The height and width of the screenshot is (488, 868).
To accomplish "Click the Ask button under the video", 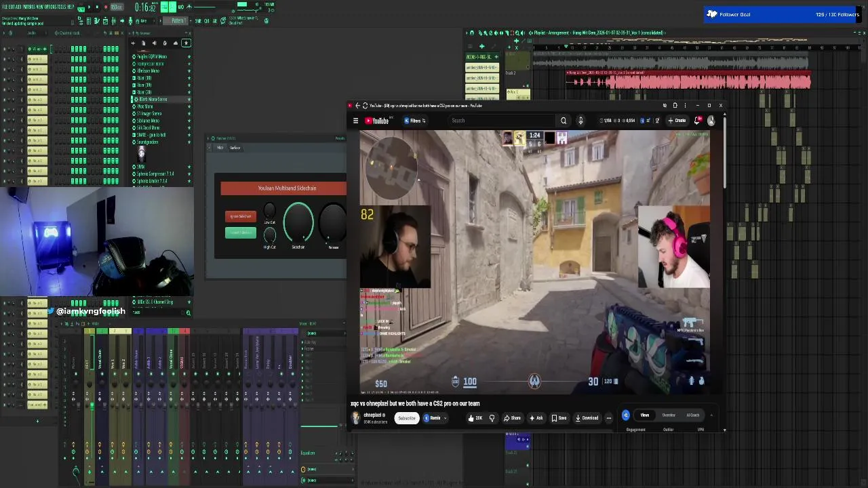I will click(536, 418).
